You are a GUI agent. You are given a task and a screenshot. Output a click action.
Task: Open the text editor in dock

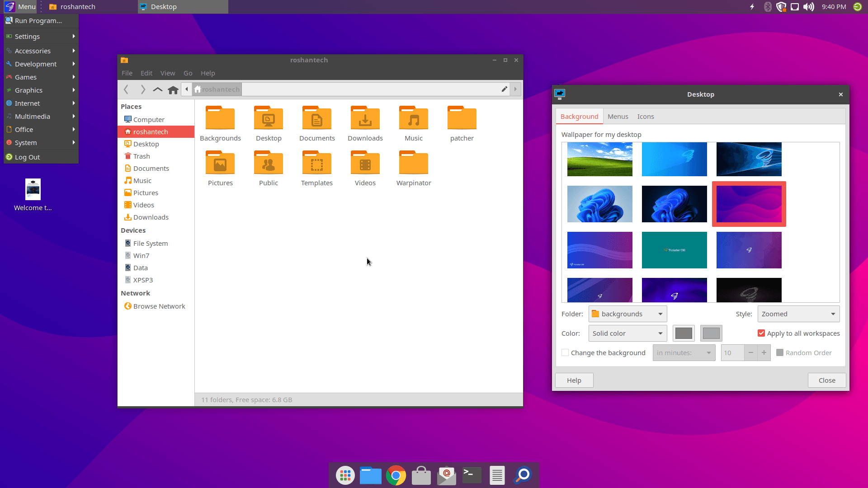(x=497, y=475)
